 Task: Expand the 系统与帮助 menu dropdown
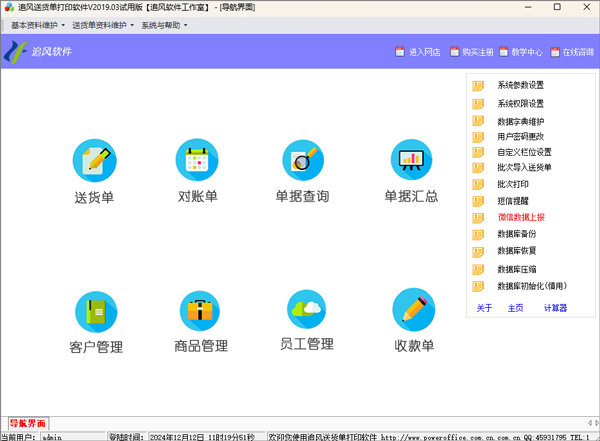(164, 25)
